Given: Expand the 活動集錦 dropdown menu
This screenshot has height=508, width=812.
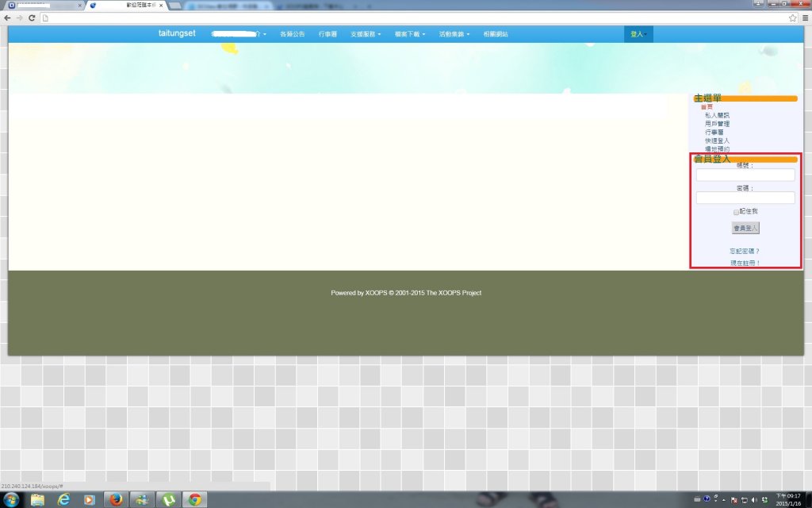Looking at the screenshot, I should pyautogui.click(x=454, y=34).
